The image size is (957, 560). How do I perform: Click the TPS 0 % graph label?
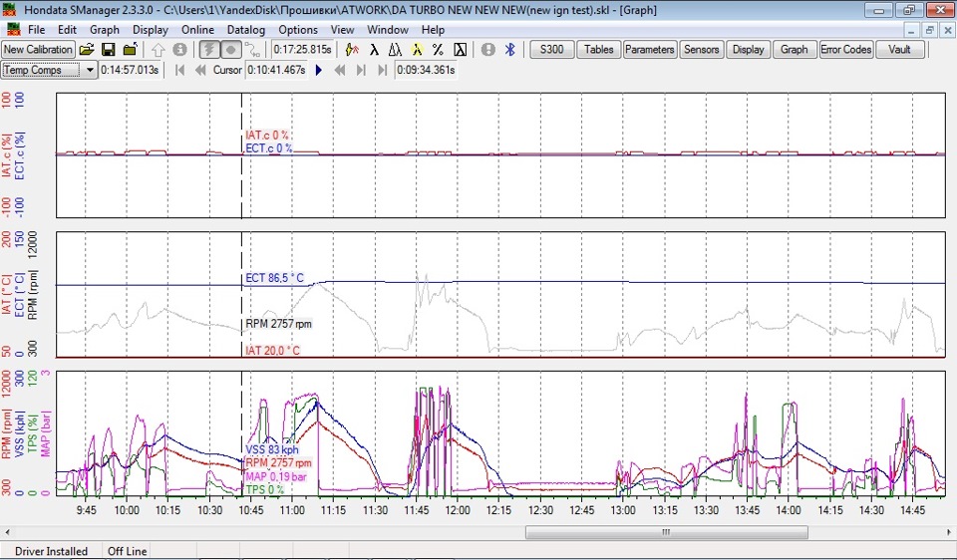(265, 489)
